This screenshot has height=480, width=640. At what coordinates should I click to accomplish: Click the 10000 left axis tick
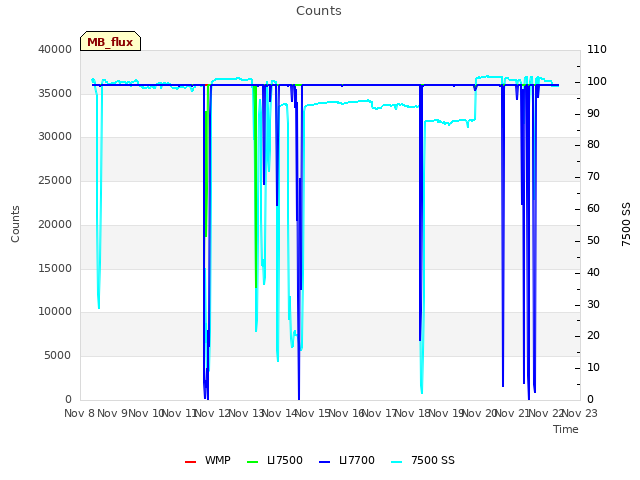pos(55,312)
